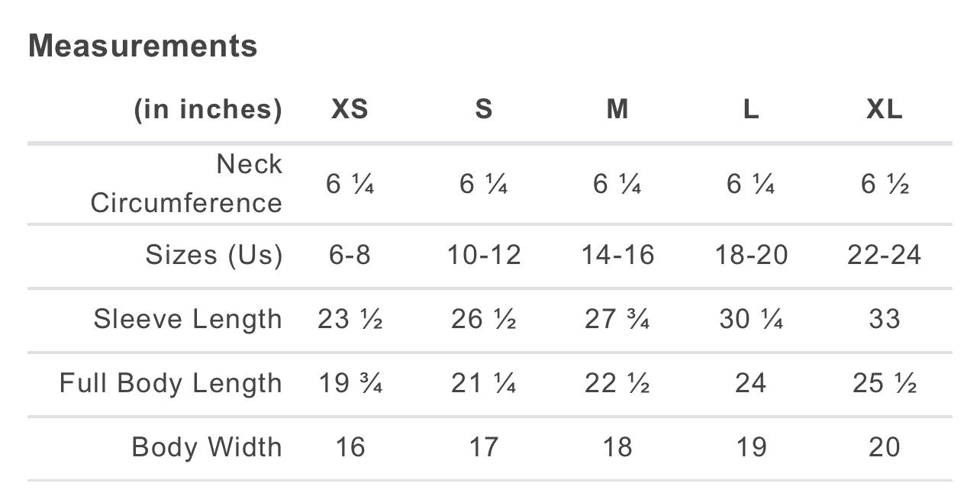Click the US size 14-16 cell
The image size is (980, 496).
tap(617, 254)
